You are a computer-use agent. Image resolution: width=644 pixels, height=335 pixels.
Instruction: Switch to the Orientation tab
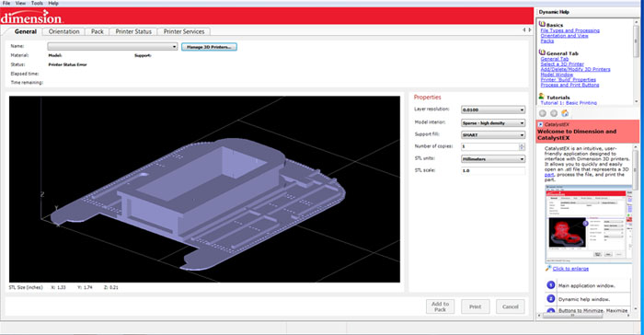coord(63,31)
